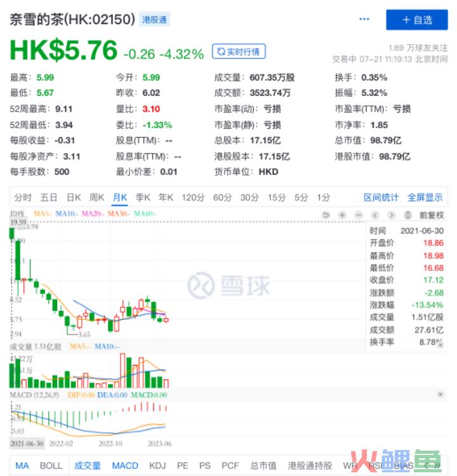Viewport: 457px width, 476px height.
Task: Refresh with the 实时行情 button
Action: point(239,51)
